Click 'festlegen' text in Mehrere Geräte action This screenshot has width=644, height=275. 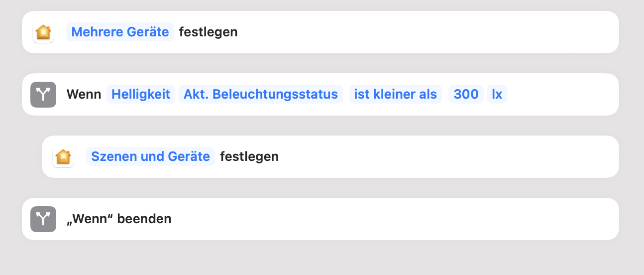208,32
